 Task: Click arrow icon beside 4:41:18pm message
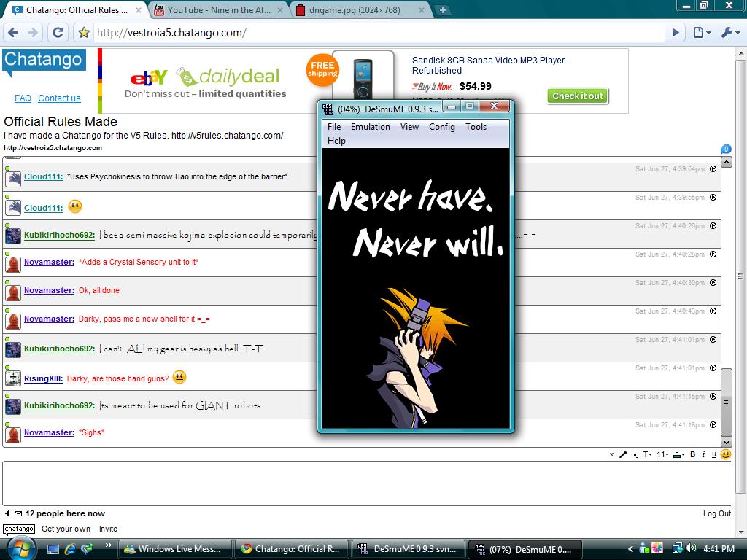coord(713,425)
